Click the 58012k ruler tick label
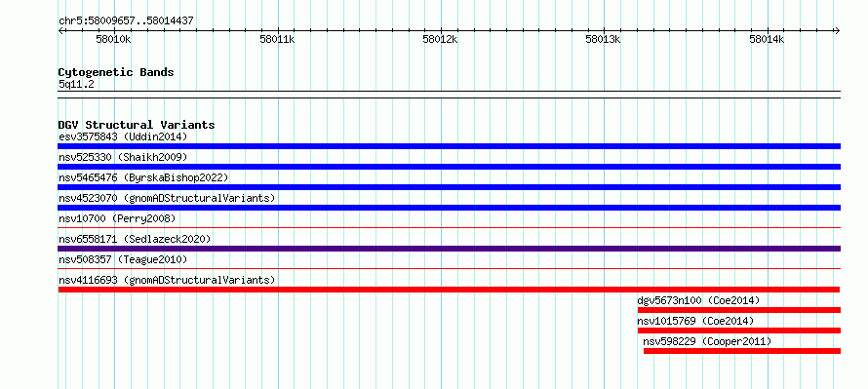 click(440, 40)
